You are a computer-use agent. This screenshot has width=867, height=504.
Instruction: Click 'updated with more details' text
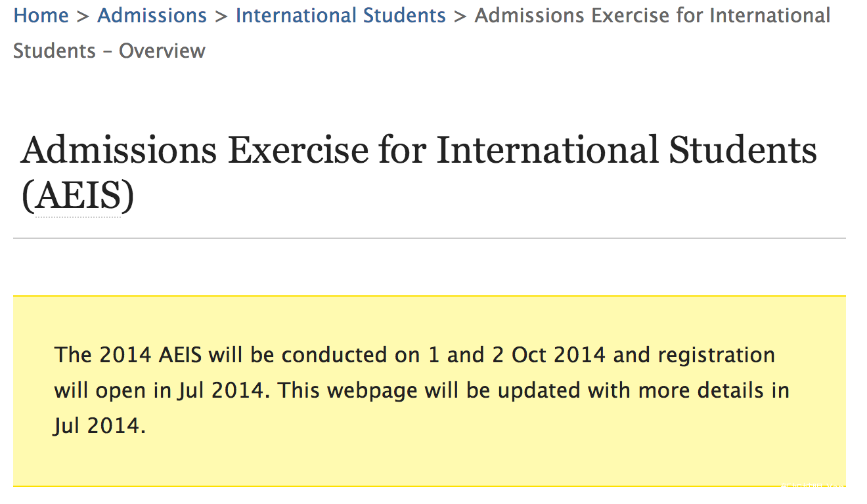[594, 390]
